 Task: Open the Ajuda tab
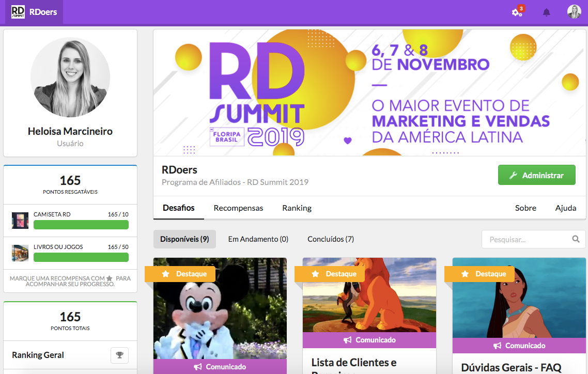point(565,208)
